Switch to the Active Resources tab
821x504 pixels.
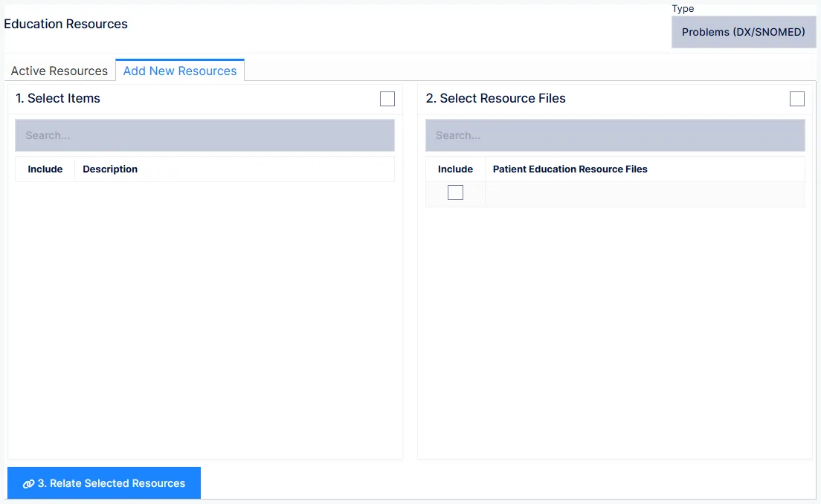click(59, 71)
